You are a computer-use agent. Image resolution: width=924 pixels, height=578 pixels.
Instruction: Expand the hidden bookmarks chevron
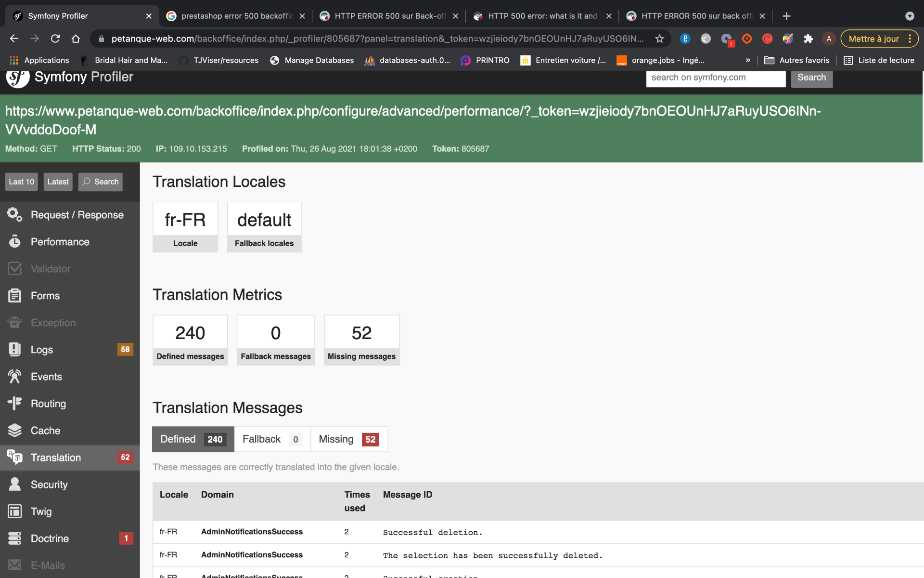tap(748, 60)
